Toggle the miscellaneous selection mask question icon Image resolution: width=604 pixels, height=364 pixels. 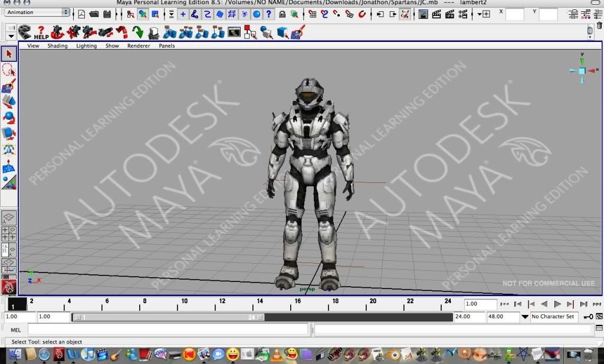click(x=268, y=15)
